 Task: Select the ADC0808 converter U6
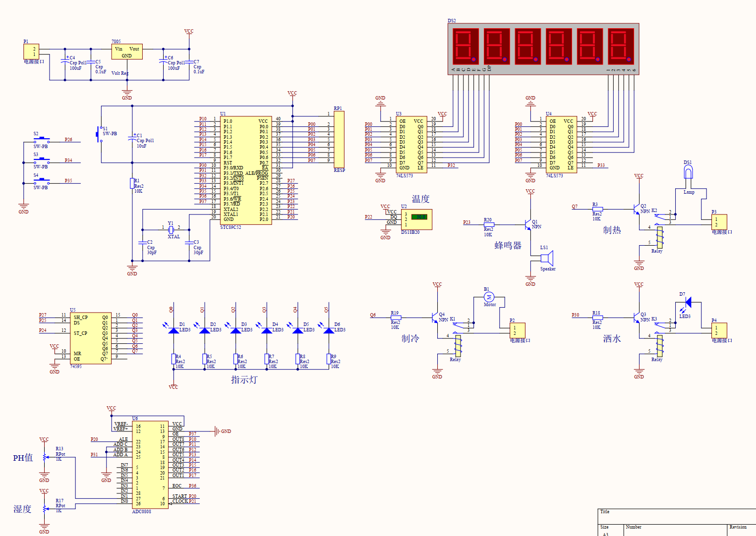point(150,464)
